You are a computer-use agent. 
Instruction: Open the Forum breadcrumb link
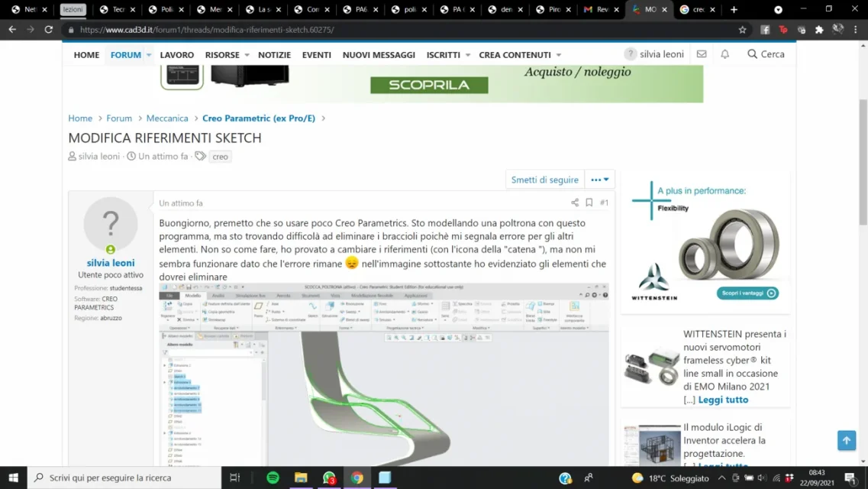tap(119, 118)
